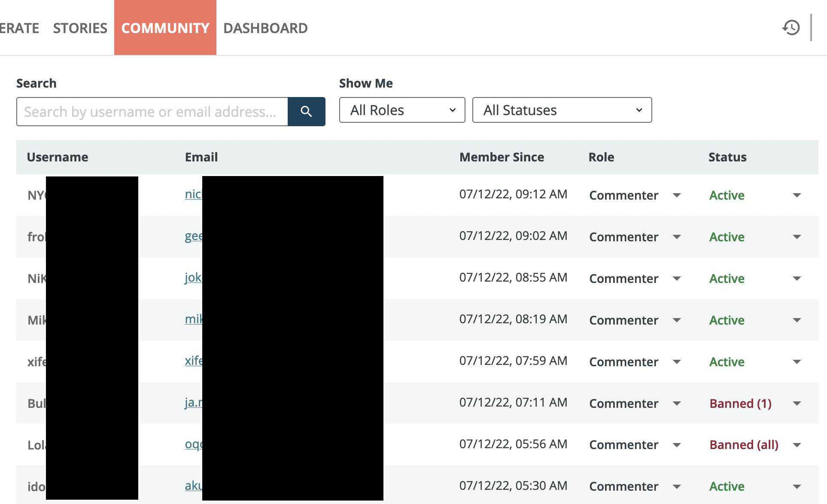The image size is (827, 504).
Task: Select the Community tab
Action: click(x=165, y=28)
